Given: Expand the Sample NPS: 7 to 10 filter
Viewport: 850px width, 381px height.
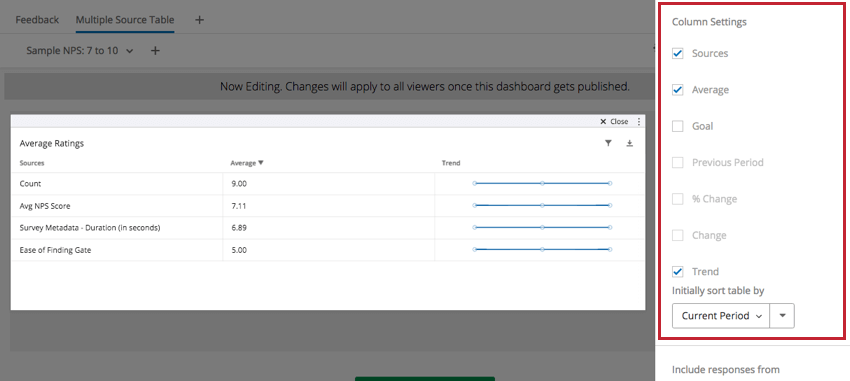Looking at the screenshot, I should coord(80,50).
